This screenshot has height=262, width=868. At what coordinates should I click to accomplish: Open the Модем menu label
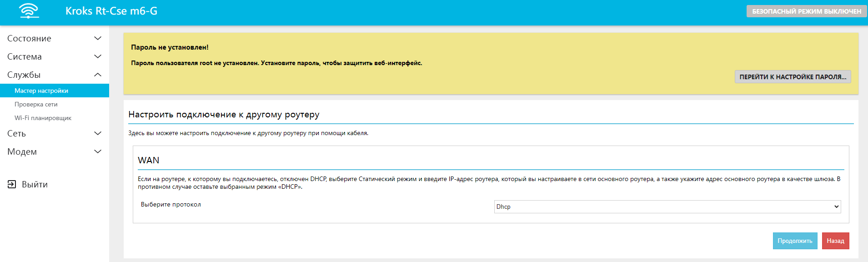coord(22,152)
